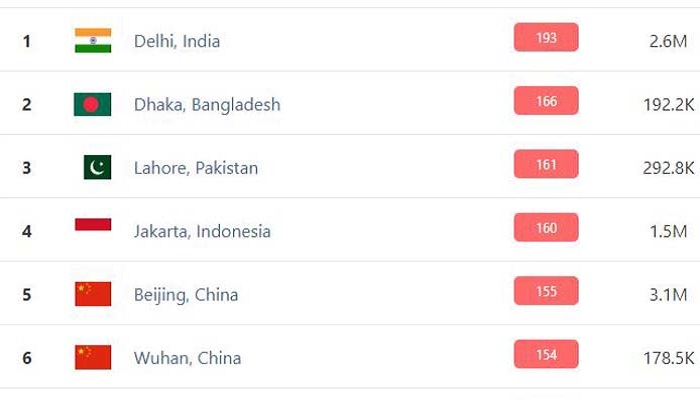The image size is (700, 400).
Task: Select the 292.8K followers value for Lahore
Action: point(668,168)
